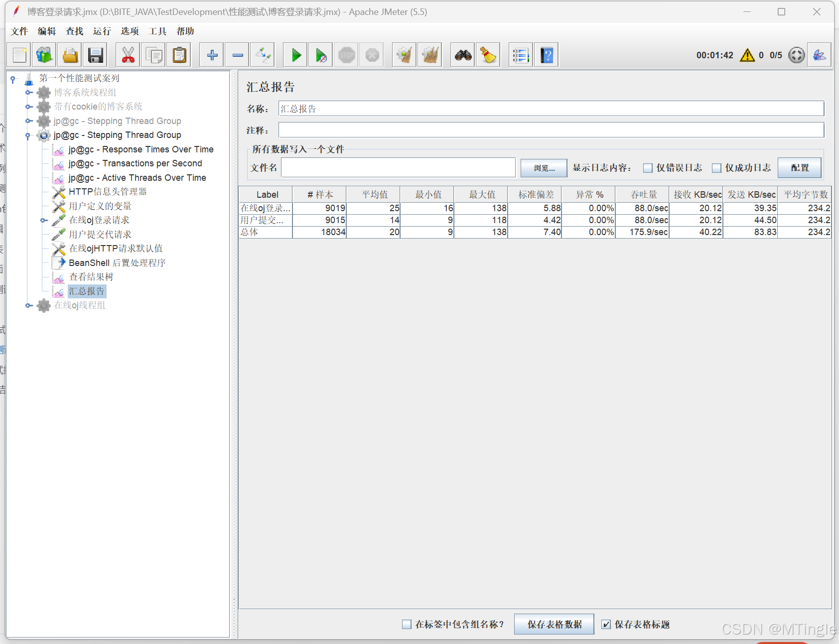Click the 浏览... browse button

(x=544, y=168)
